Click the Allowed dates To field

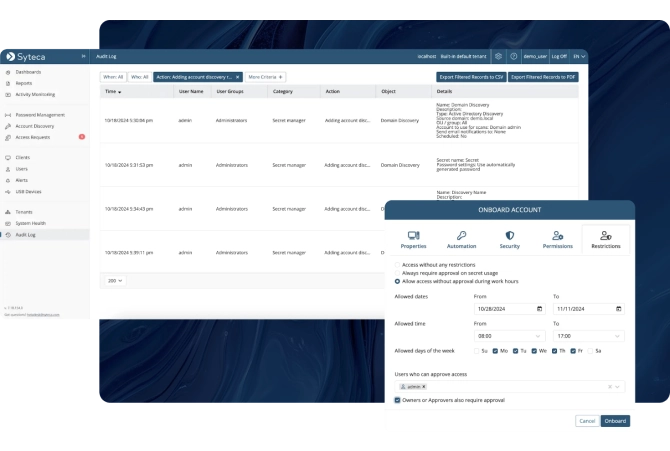pos(589,309)
